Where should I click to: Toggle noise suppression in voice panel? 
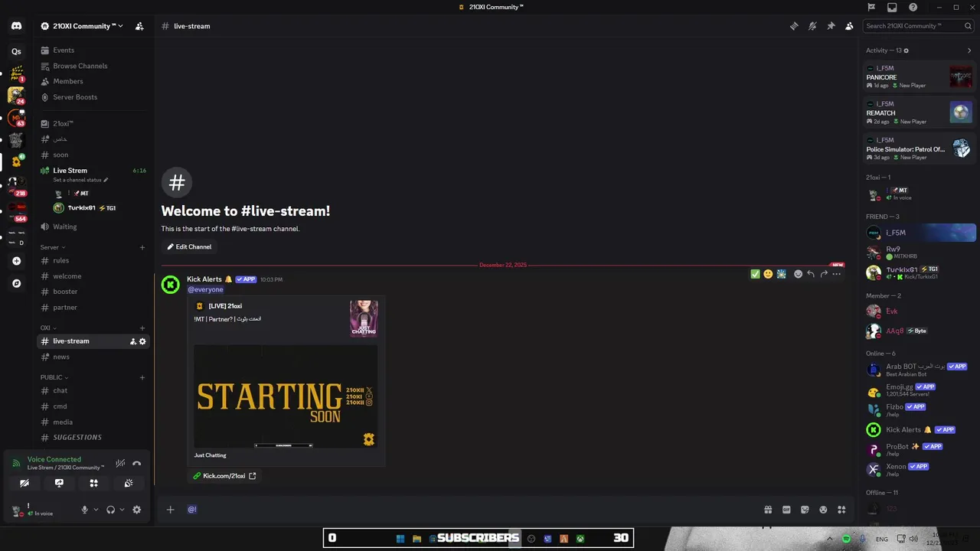coord(120,463)
